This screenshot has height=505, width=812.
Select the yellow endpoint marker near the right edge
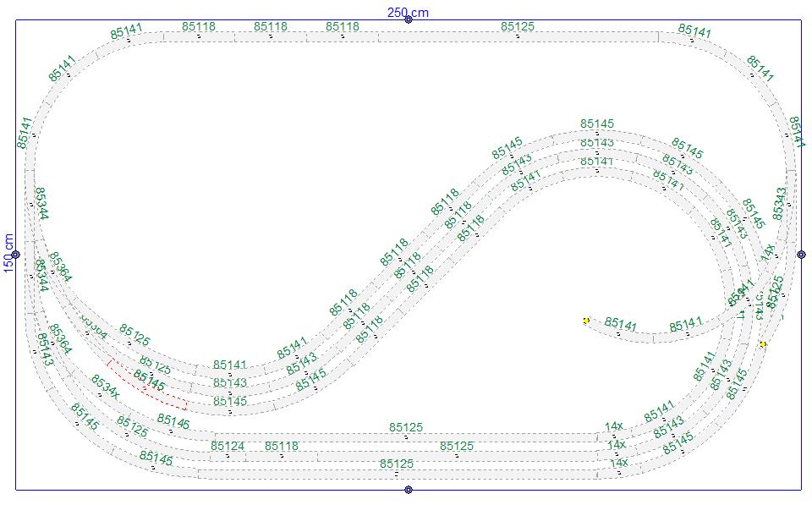point(763,344)
